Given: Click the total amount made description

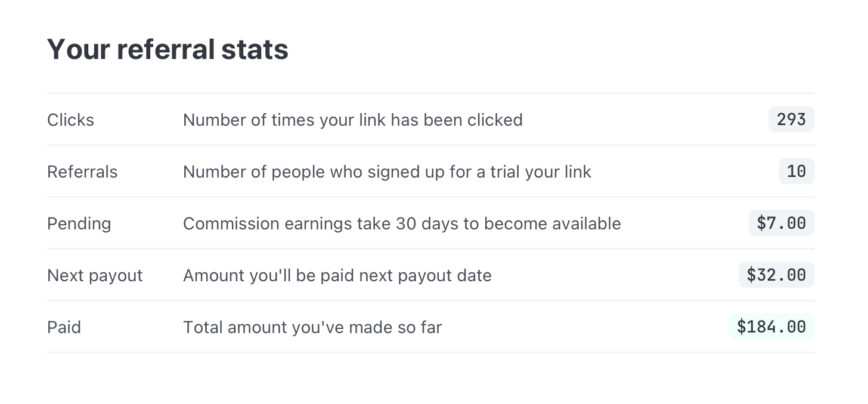Looking at the screenshot, I should [312, 327].
